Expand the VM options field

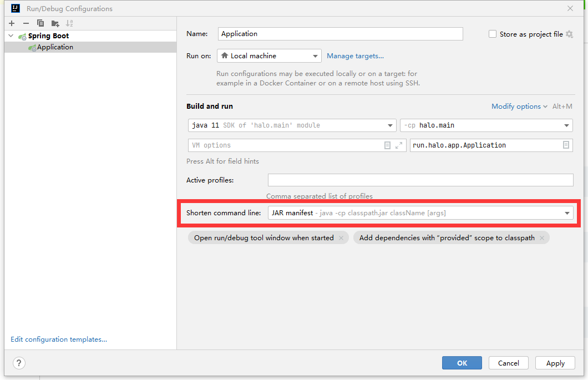tap(399, 145)
